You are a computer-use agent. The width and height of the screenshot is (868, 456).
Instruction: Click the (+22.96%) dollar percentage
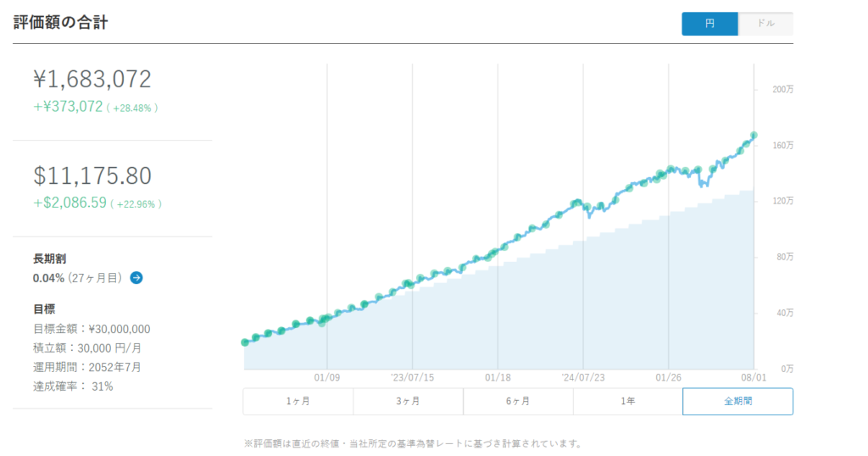click(x=136, y=204)
